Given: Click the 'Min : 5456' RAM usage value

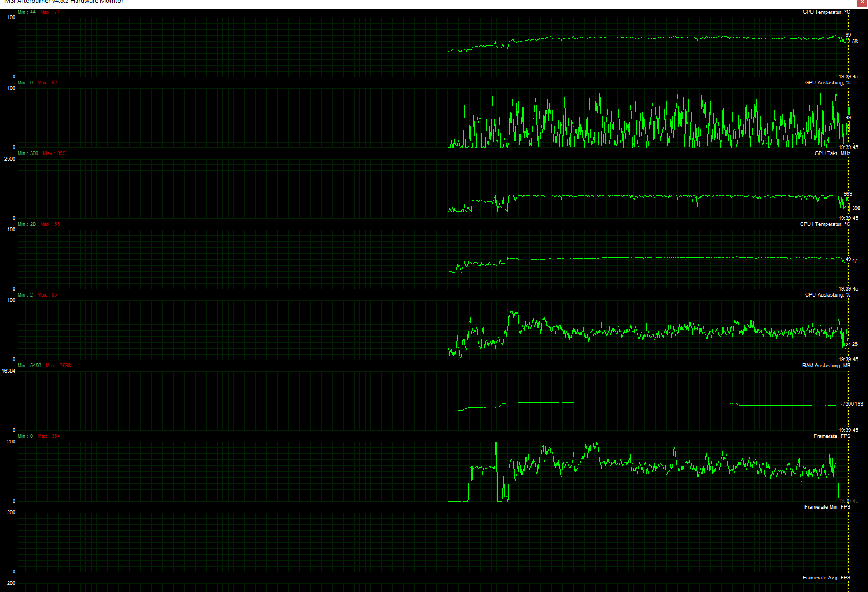Looking at the screenshot, I should pyautogui.click(x=29, y=366).
